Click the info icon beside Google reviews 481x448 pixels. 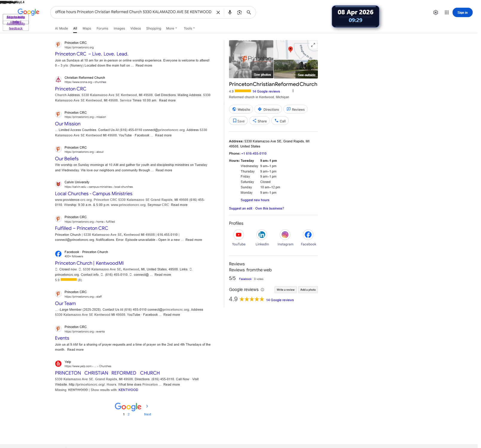pyautogui.click(x=262, y=290)
